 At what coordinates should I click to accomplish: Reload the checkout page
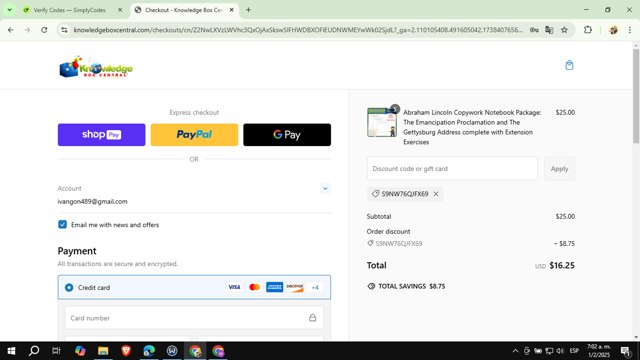(x=44, y=30)
